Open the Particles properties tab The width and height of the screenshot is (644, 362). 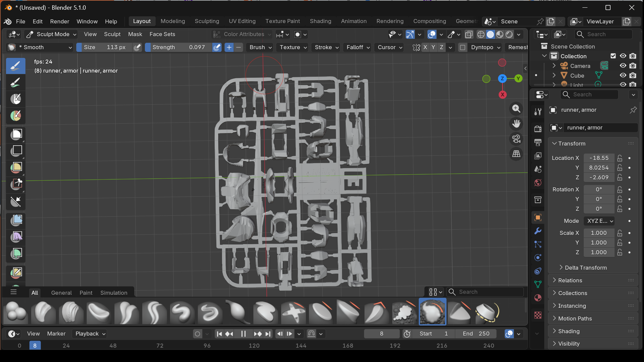coord(538,244)
